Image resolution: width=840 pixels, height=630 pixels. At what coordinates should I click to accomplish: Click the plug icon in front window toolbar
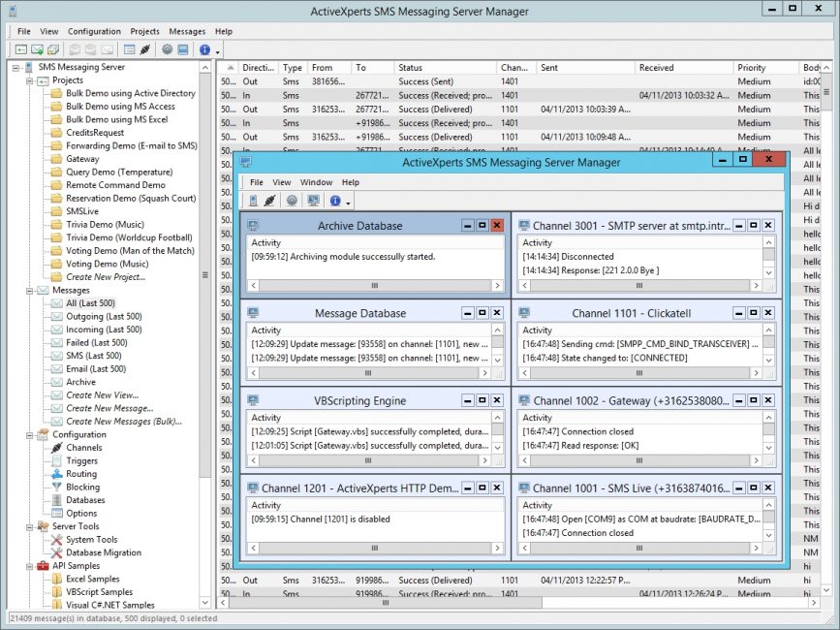pyautogui.click(x=269, y=201)
